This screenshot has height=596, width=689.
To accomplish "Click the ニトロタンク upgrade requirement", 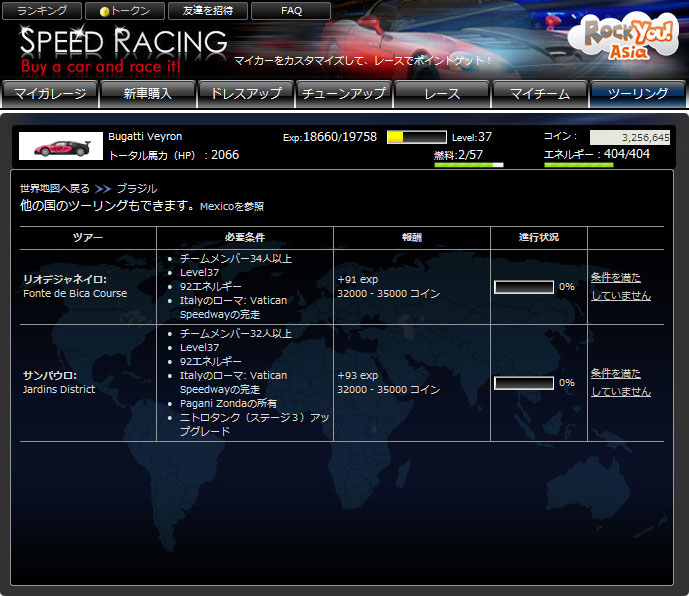I will click(x=254, y=424).
